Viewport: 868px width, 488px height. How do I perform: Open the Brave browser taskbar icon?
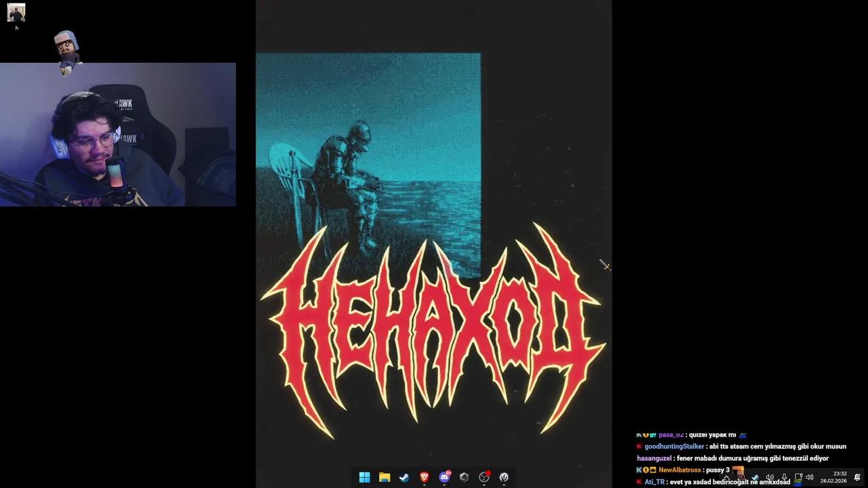[425, 477]
